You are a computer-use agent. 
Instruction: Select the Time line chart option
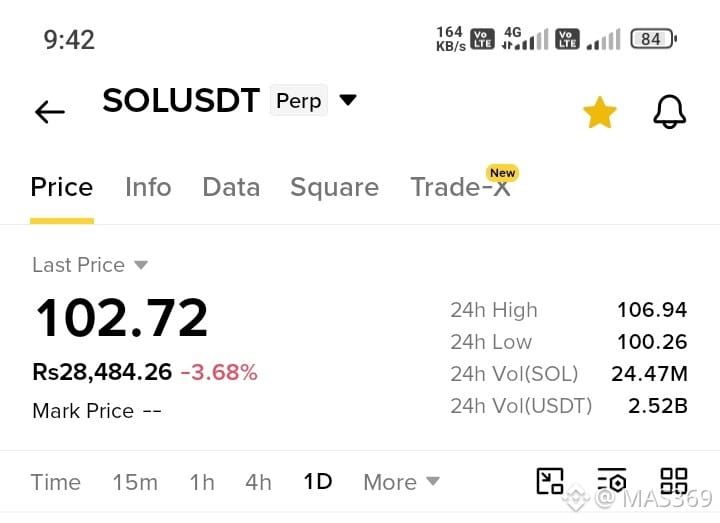tap(56, 482)
